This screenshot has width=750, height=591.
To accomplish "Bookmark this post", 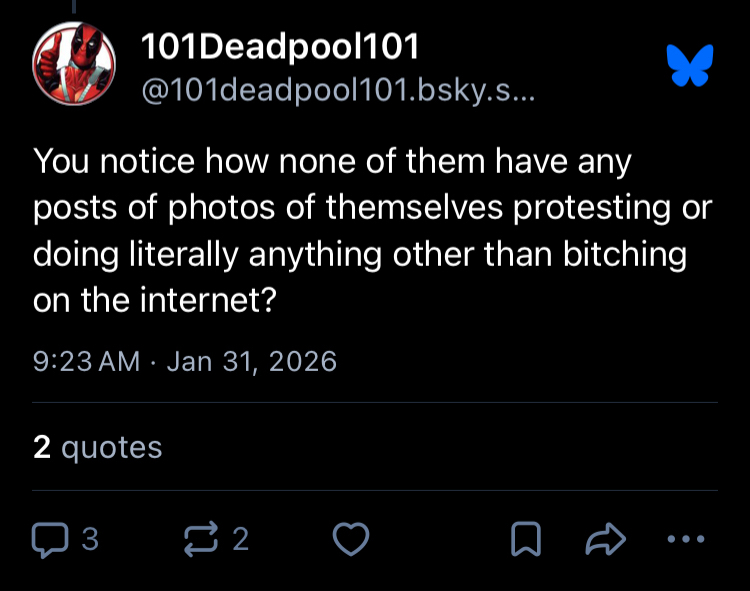I will pos(525,540).
